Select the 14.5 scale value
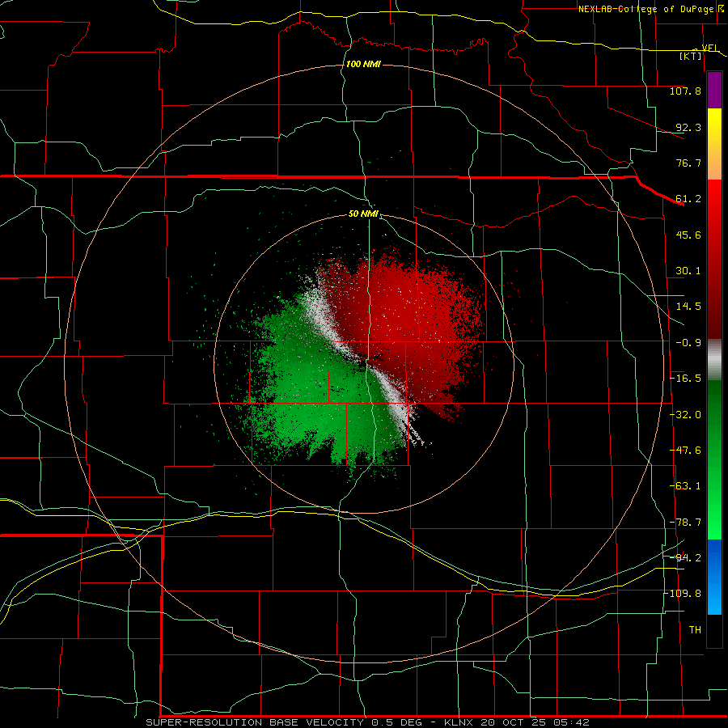The width and height of the screenshot is (728, 728). (x=688, y=307)
